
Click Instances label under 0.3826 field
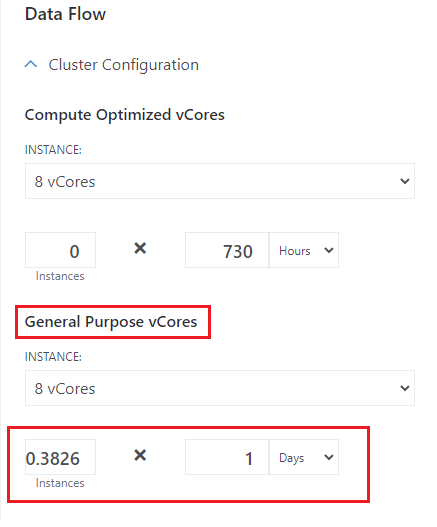tap(60, 483)
